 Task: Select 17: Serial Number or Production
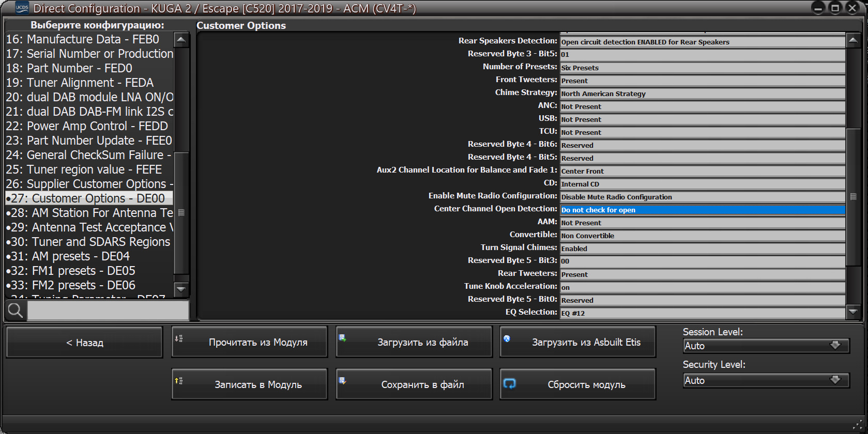89,54
